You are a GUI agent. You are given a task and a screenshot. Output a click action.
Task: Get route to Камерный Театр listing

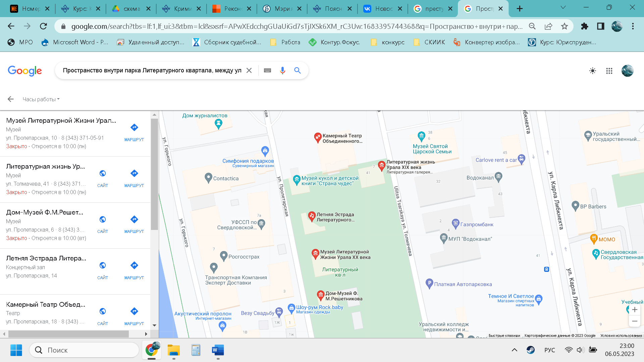click(x=134, y=316)
